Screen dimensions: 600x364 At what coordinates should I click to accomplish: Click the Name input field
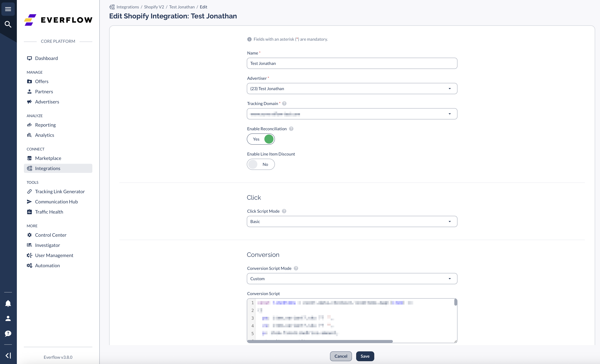tap(352, 63)
